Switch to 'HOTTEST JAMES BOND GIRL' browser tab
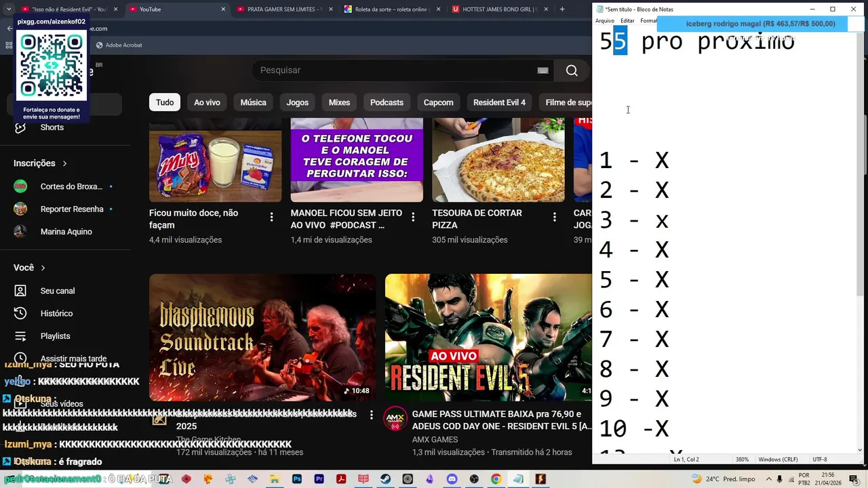 (x=499, y=9)
